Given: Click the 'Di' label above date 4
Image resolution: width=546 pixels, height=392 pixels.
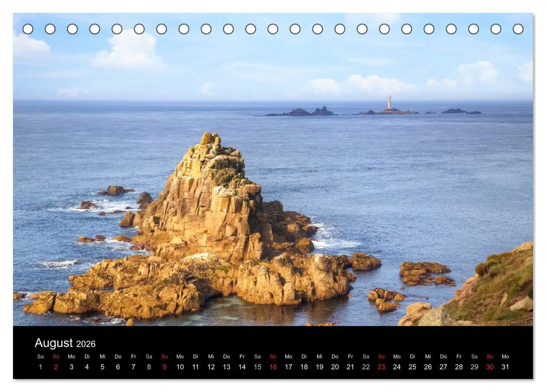Looking at the screenshot, I should tap(87, 356).
